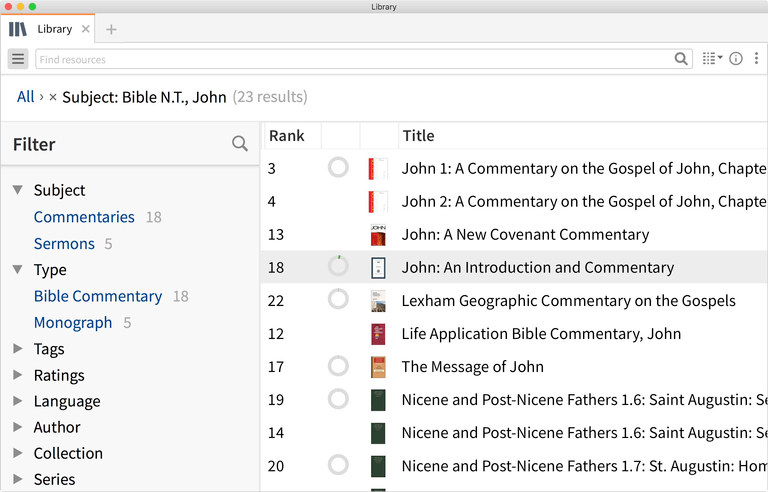
Task: Click rank cell showing 12
Action: point(276,334)
